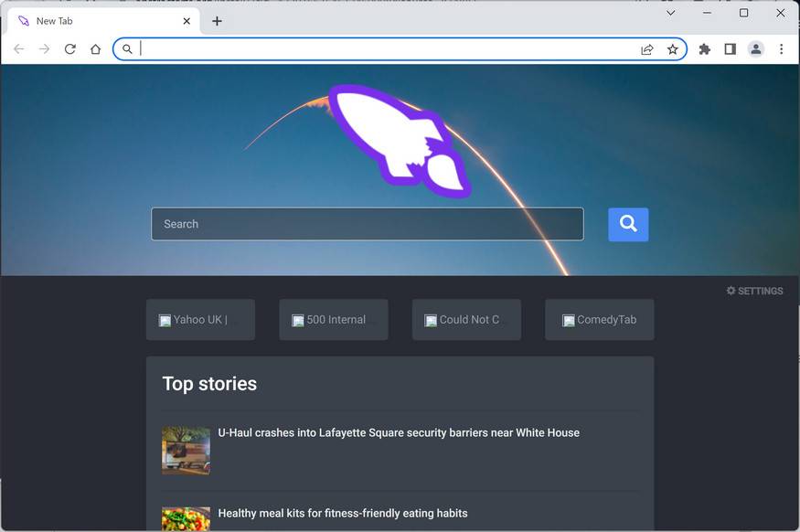The height and width of the screenshot is (532, 800).
Task: Click the meal kits story thumbnail
Action: click(186, 518)
